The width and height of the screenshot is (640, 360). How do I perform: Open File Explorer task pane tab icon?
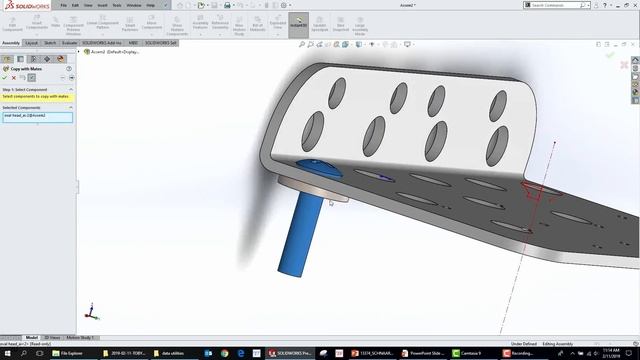tap(635, 76)
